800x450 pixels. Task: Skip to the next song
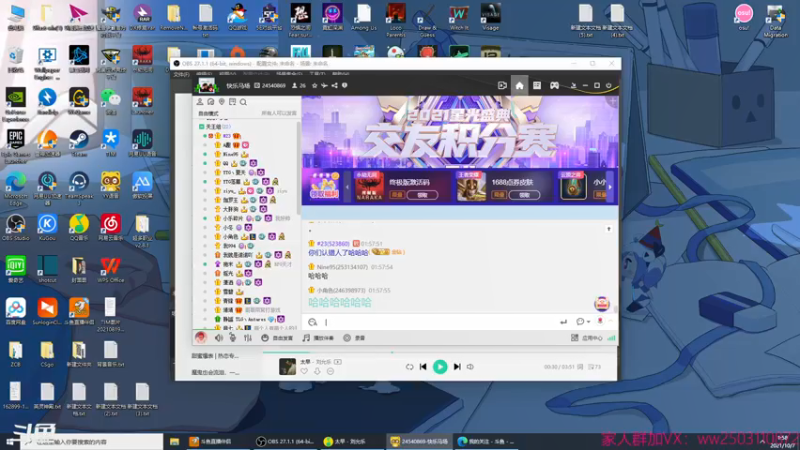[457, 367]
